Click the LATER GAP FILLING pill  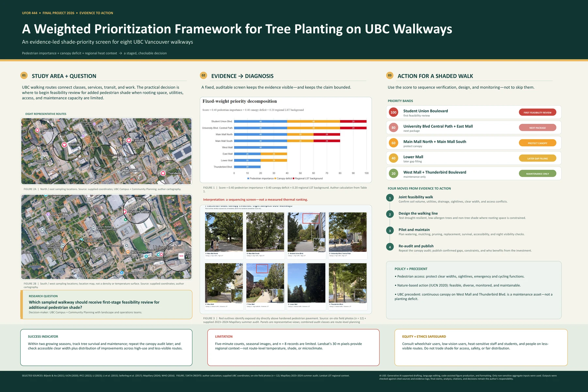click(537, 158)
